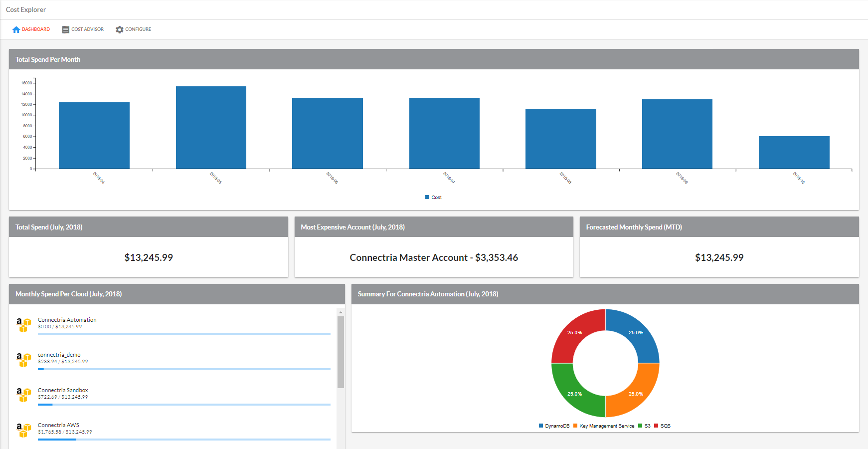Toggle the Cost legend swatch
The width and height of the screenshot is (868, 449).
427,197
